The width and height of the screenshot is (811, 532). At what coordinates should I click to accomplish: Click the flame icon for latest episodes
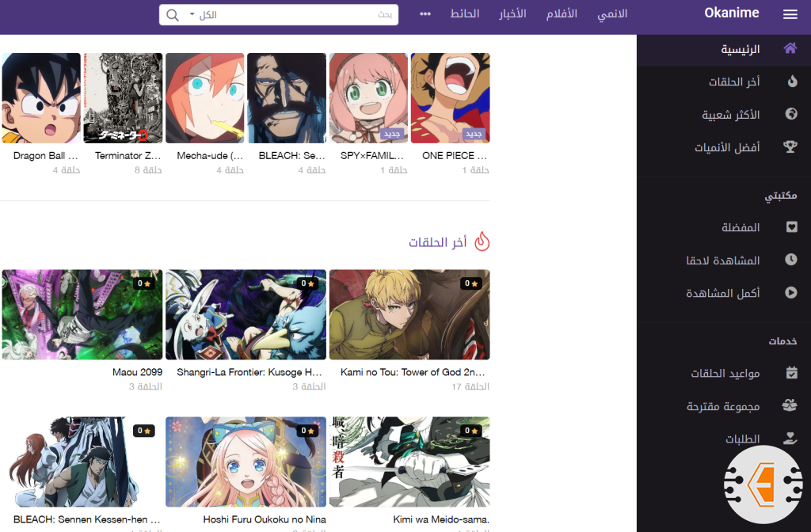[x=791, y=82]
